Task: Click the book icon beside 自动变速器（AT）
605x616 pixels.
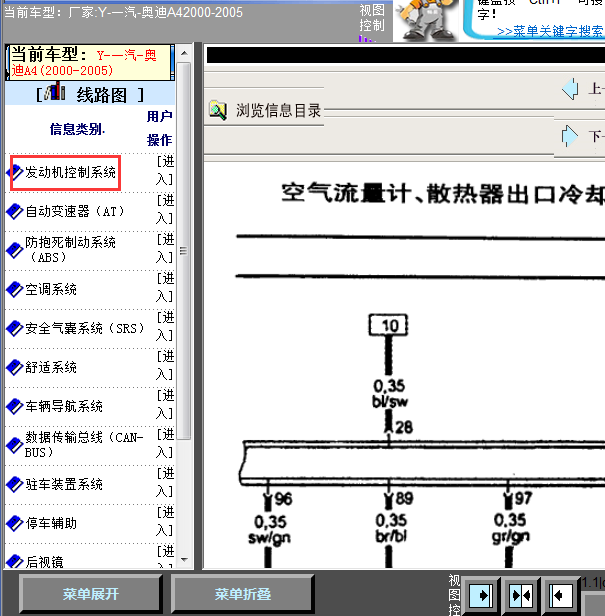Action: [x=15, y=211]
